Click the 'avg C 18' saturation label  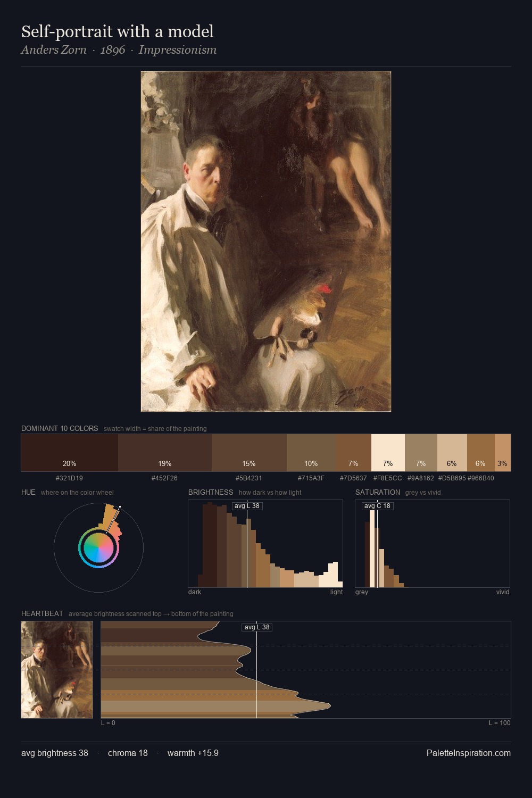(377, 506)
